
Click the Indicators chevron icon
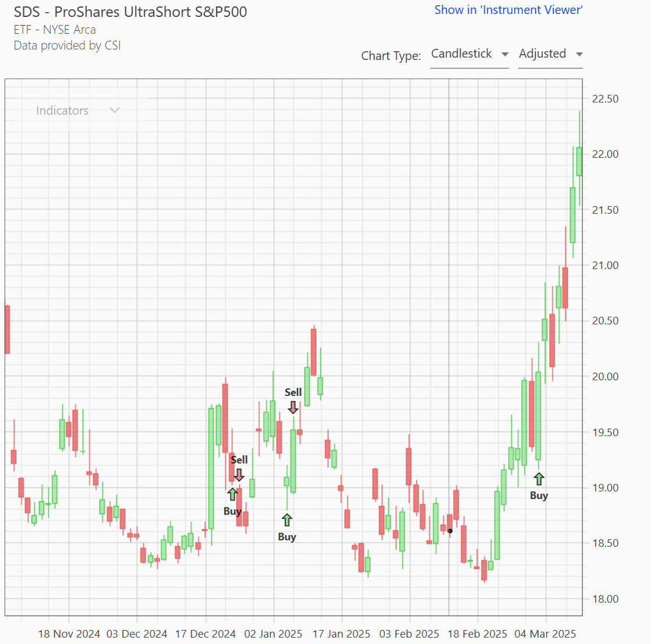pyautogui.click(x=115, y=110)
